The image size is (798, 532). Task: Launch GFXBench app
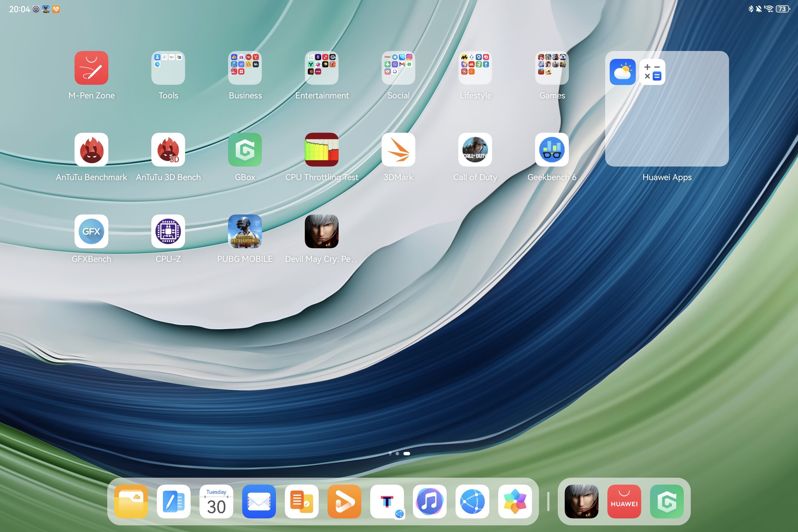point(91,231)
